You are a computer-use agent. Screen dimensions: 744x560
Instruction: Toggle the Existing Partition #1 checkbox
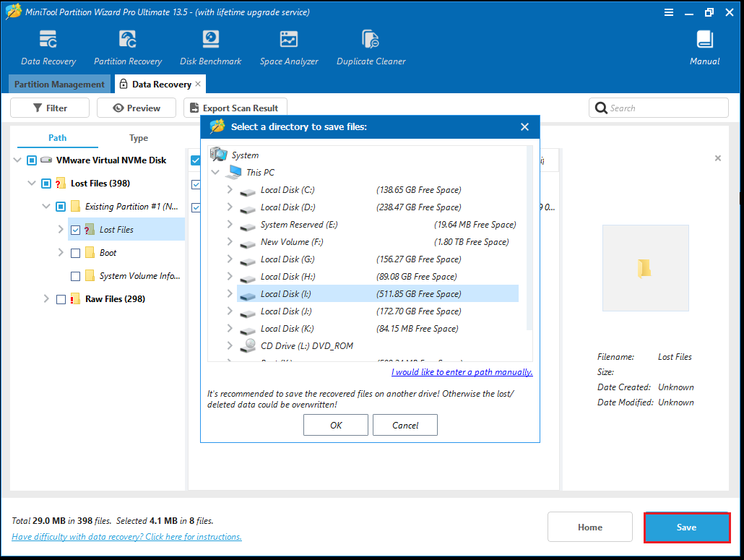61,207
